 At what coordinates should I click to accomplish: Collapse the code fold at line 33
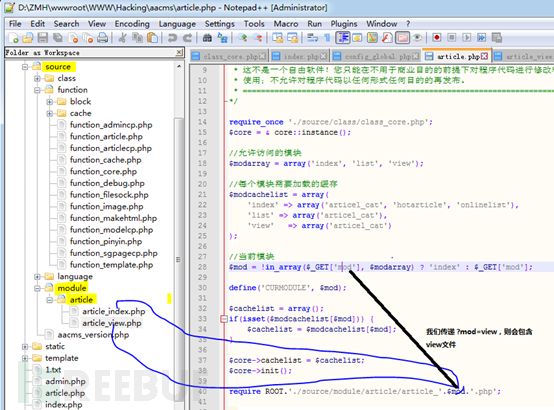click(223, 319)
